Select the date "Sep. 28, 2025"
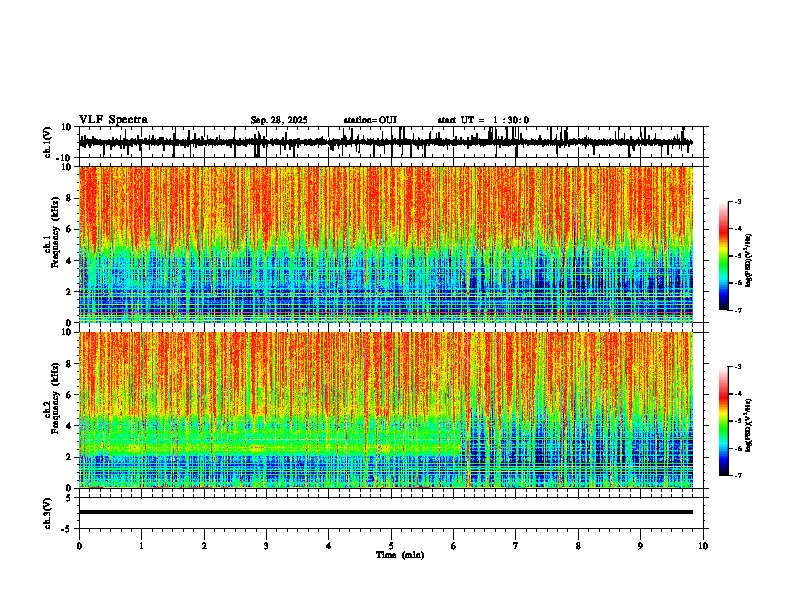792x612 pixels. (279, 120)
